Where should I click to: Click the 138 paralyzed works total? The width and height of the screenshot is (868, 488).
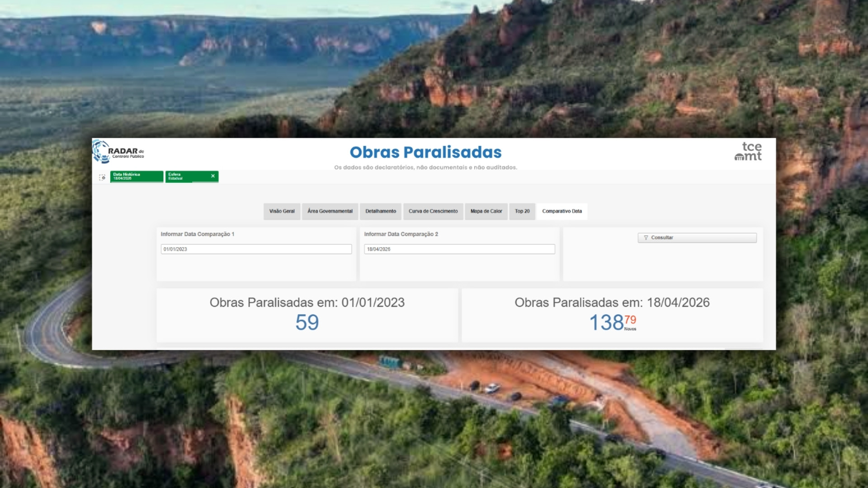coord(606,323)
